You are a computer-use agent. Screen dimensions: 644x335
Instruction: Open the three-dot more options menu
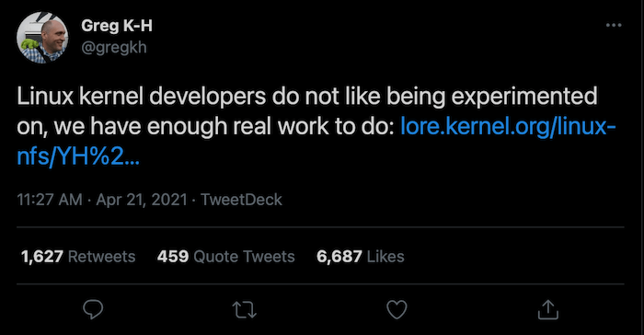(x=614, y=26)
